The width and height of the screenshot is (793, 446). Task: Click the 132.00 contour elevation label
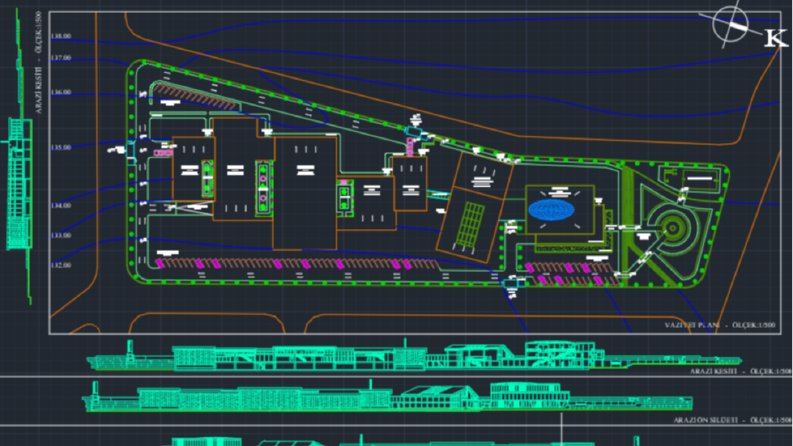click(x=61, y=265)
